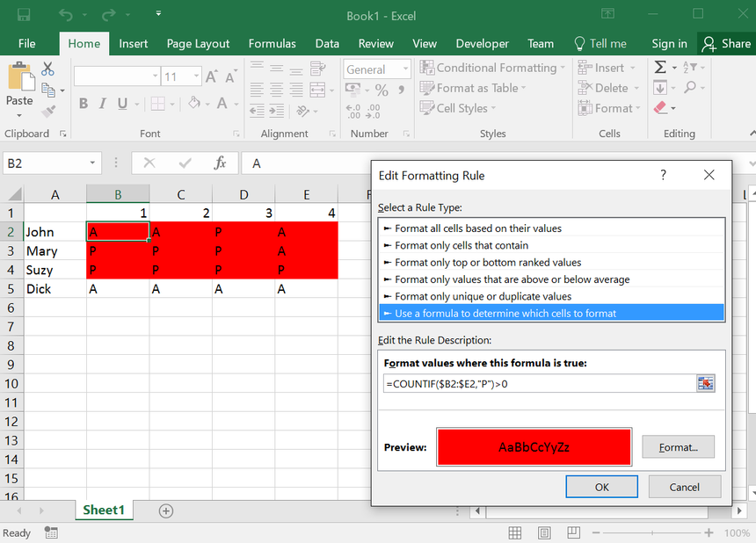The image size is (756, 543).
Task: Open the Formulas ribbon tab
Action: (x=272, y=43)
